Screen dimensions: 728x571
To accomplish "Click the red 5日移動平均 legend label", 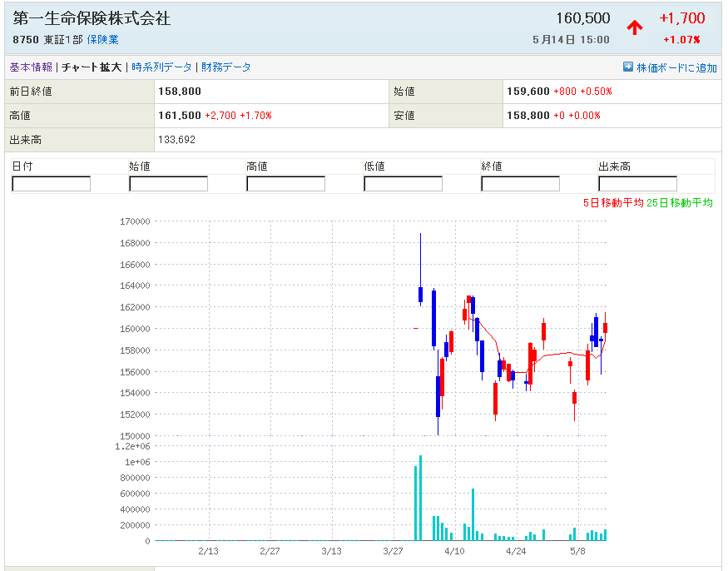I will click(x=613, y=203).
